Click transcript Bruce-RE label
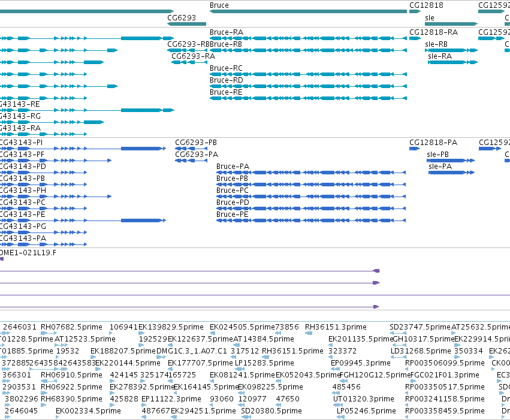The image size is (510, 420). (x=226, y=92)
